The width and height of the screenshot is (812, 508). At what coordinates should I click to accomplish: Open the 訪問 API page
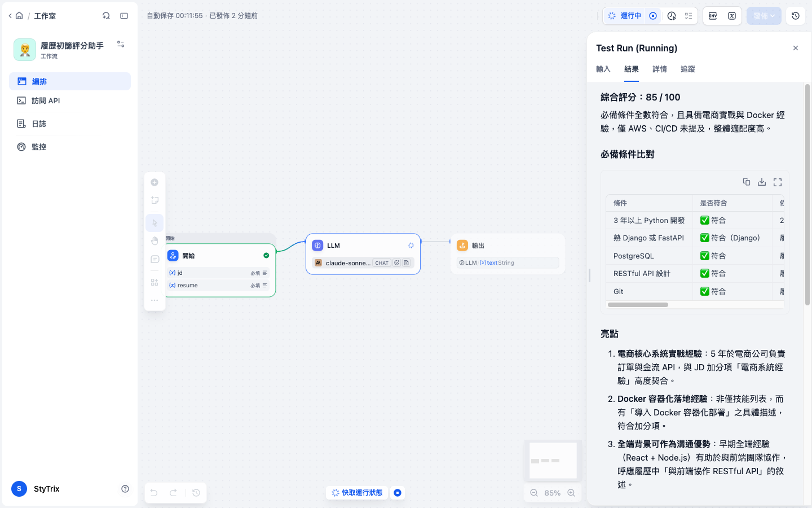[x=70, y=100]
